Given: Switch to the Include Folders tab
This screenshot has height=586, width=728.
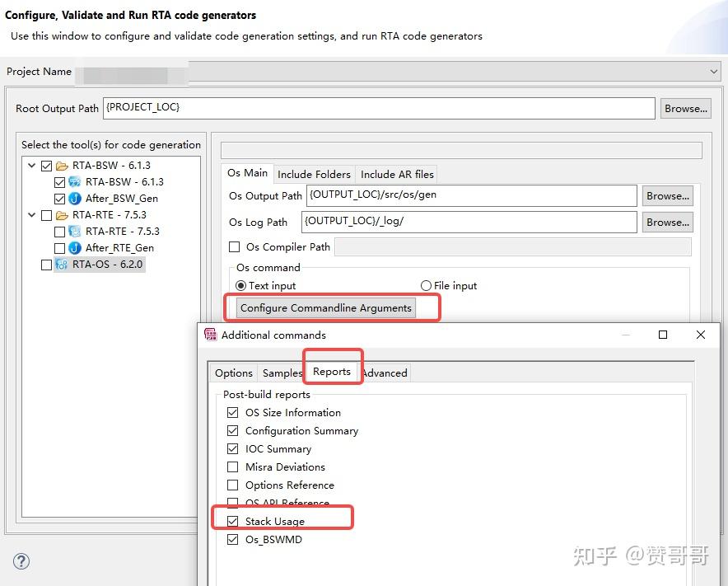Looking at the screenshot, I should [314, 174].
